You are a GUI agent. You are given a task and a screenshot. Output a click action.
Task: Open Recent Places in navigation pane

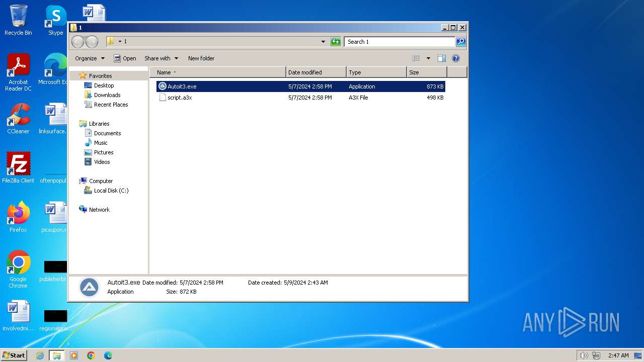(x=111, y=105)
